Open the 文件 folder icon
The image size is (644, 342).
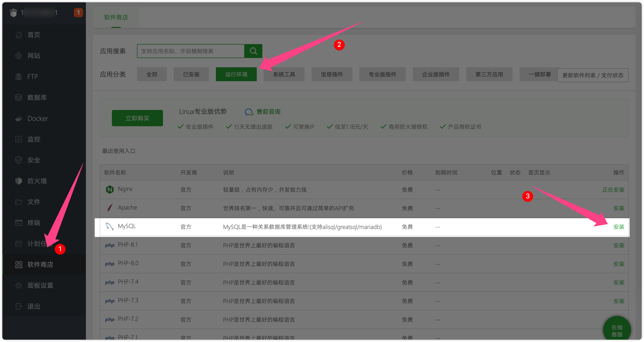coord(19,202)
